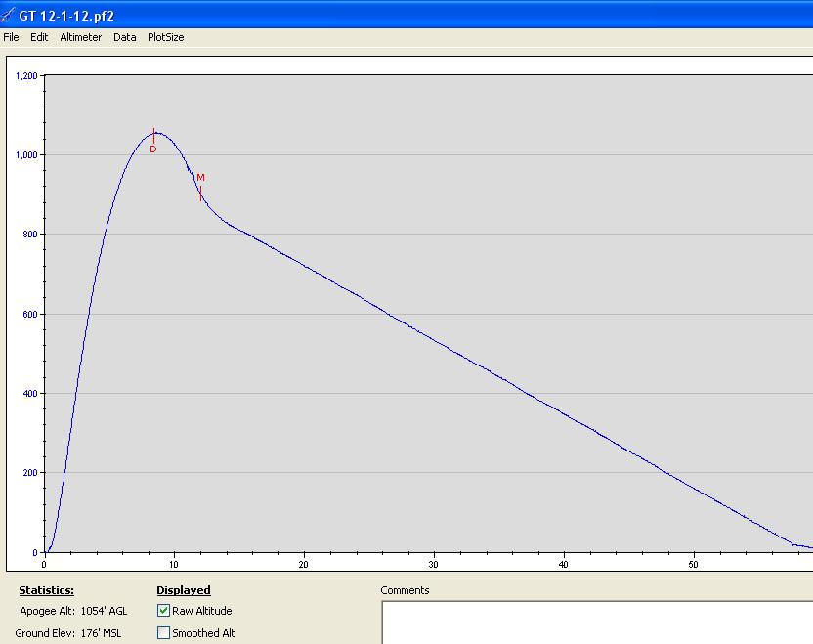Open the PlotSize menu
This screenshot has width=813, height=644.
pos(165,37)
